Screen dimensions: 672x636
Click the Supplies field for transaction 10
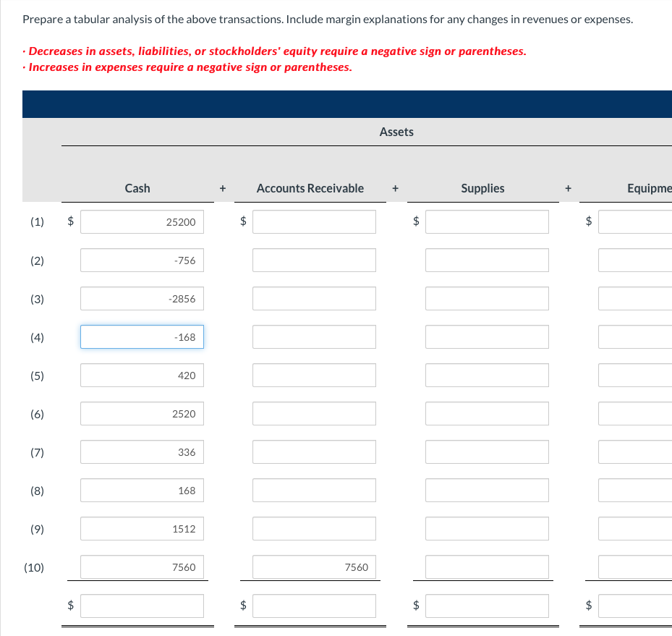tap(486, 567)
